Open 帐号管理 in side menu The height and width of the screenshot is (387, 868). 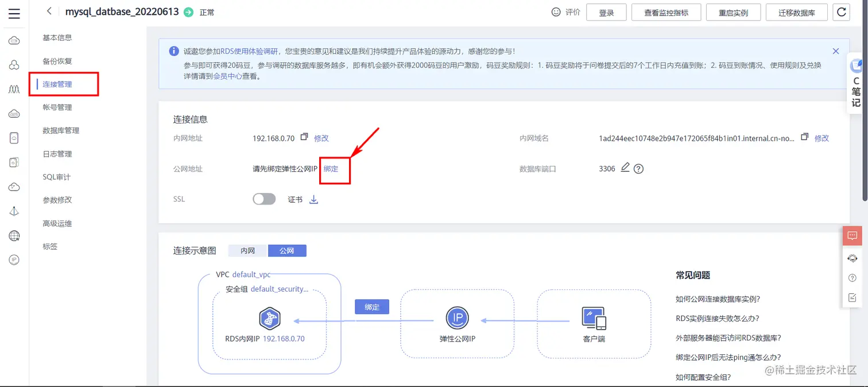(57, 107)
